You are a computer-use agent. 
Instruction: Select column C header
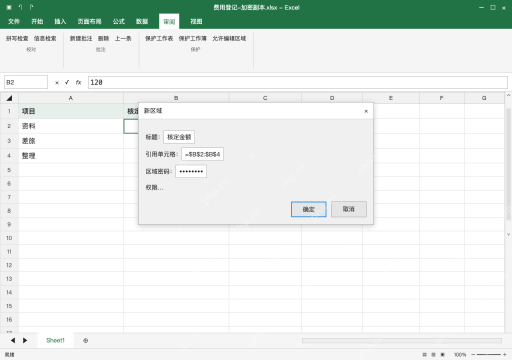coord(265,98)
